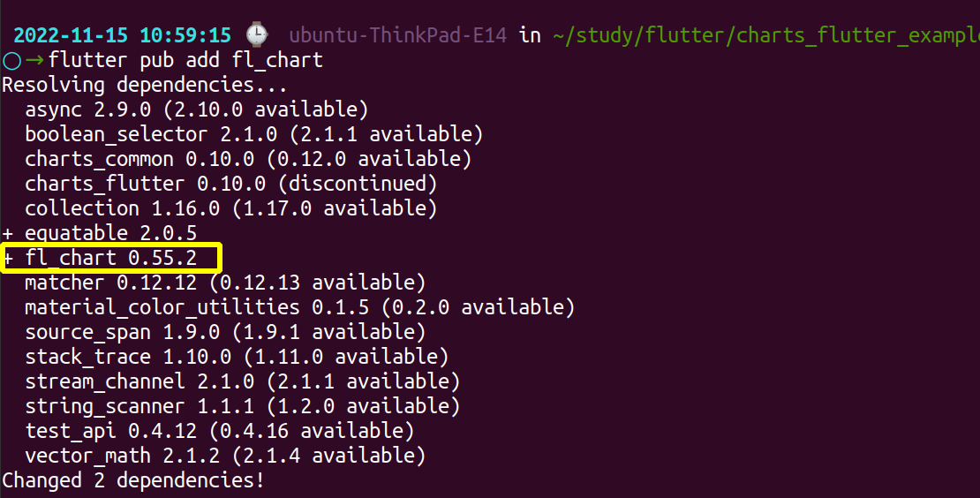Click the discontinued charts_flutter entry

230,185
